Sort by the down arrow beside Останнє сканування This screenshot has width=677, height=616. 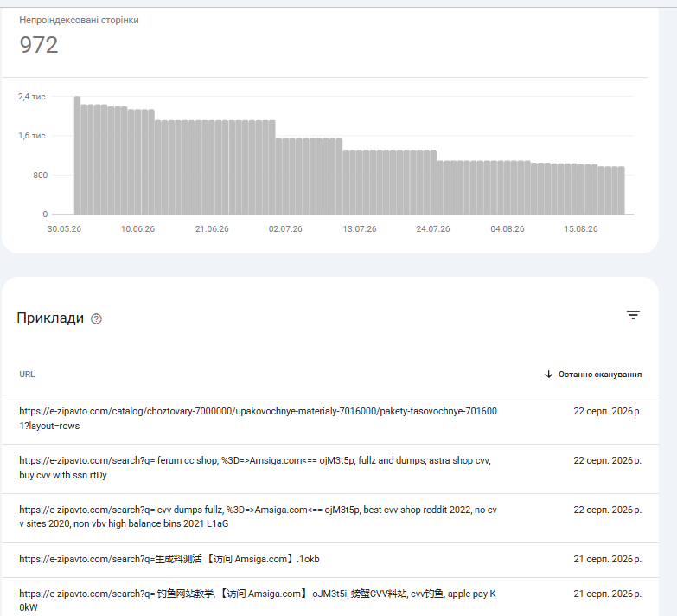548,374
